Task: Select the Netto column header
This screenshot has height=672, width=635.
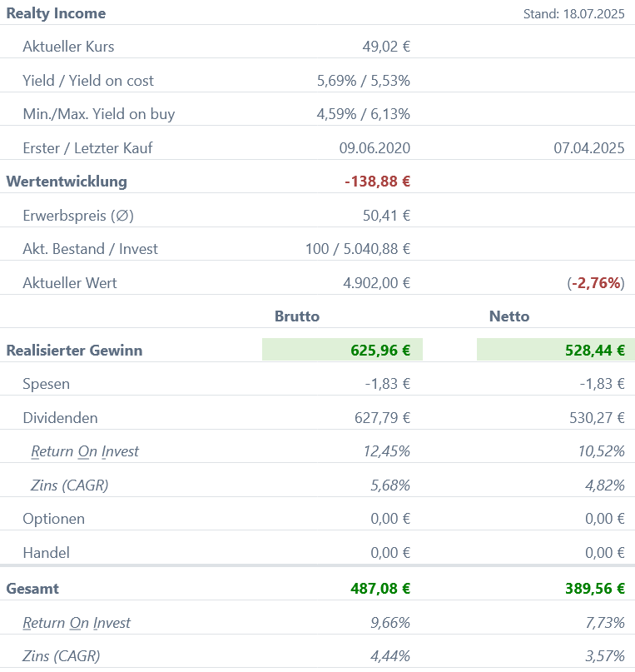Action: pos(509,316)
